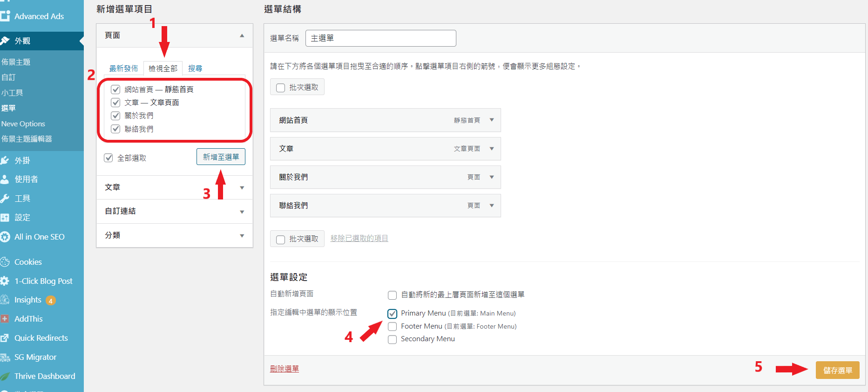Viewport: 868px width, 392px height.
Task: Toggle the 全部選取 select-all checkbox
Action: coord(108,158)
